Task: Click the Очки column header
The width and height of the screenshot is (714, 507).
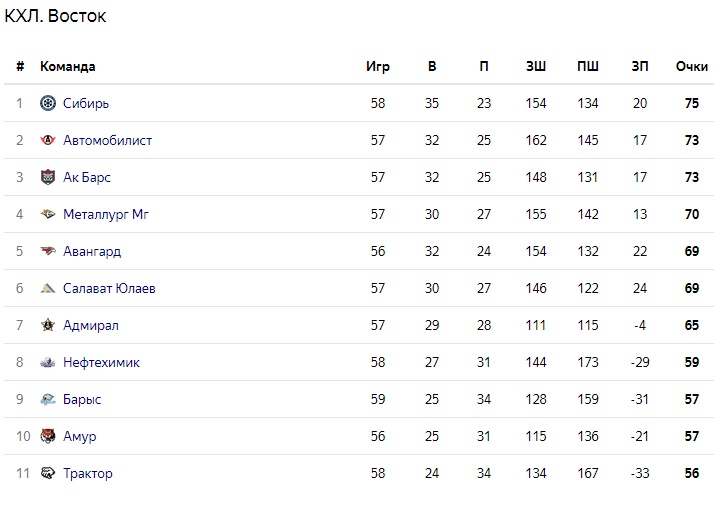Action: click(x=691, y=67)
